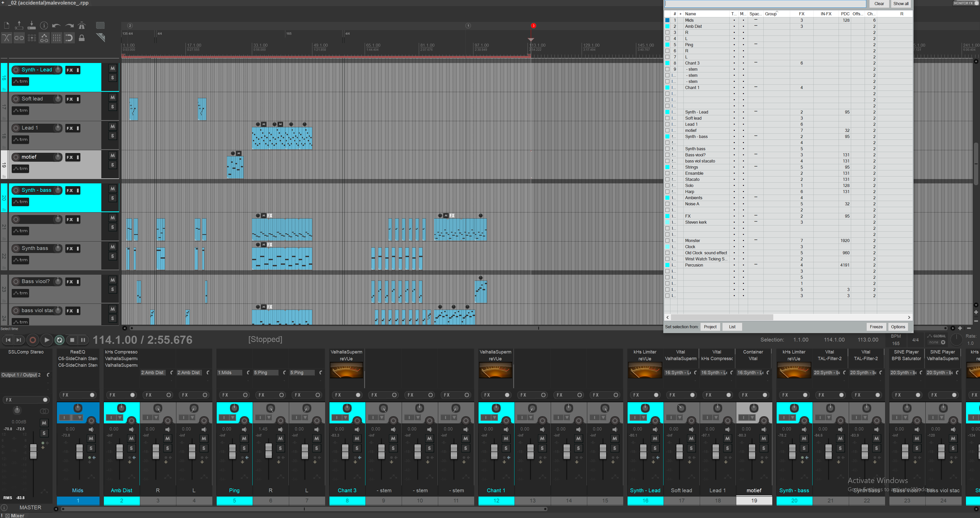Image resolution: width=980 pixels, height=518 pixels.
Task: Click the Freeze button in track manager
Action: pos(876,327)
